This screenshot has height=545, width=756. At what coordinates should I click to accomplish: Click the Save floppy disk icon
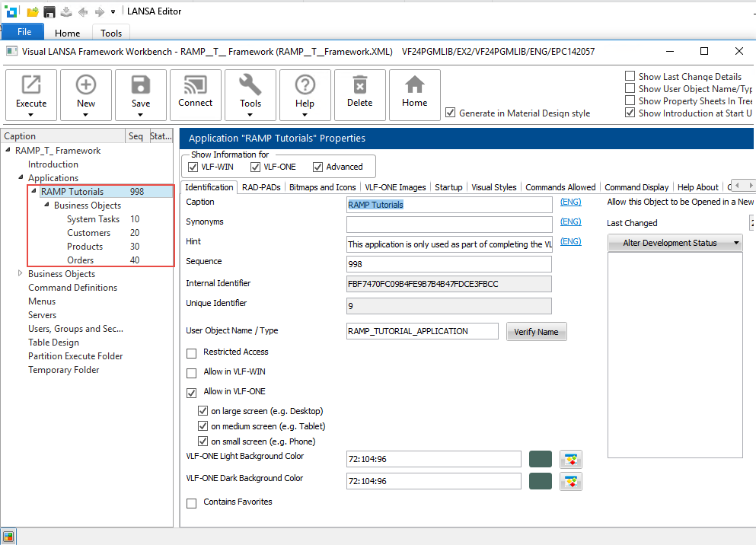[x=141, y=85]
